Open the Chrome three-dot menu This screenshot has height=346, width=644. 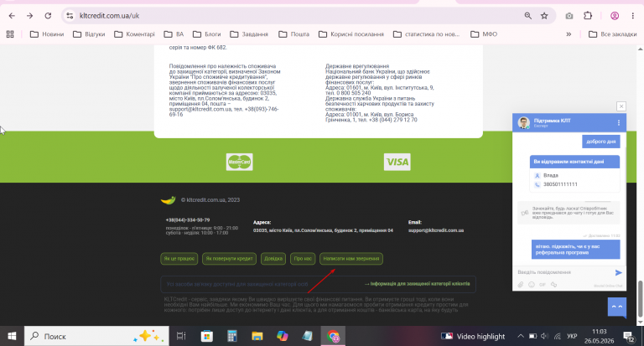632,16
